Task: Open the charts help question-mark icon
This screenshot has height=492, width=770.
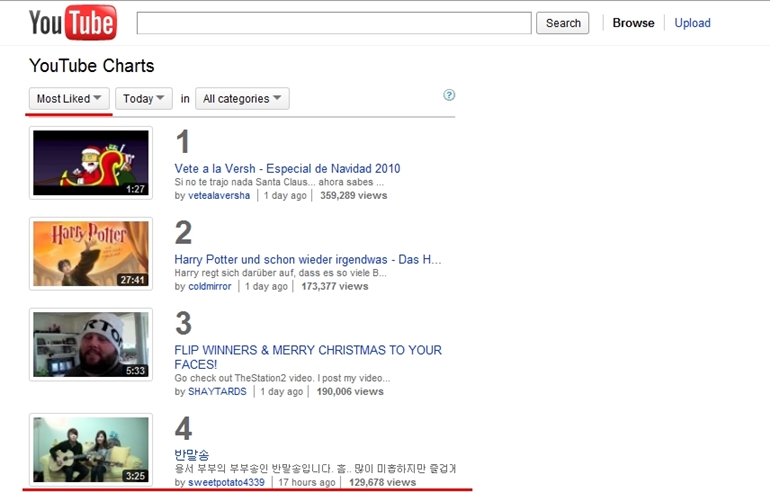Action: coord(449,95)
